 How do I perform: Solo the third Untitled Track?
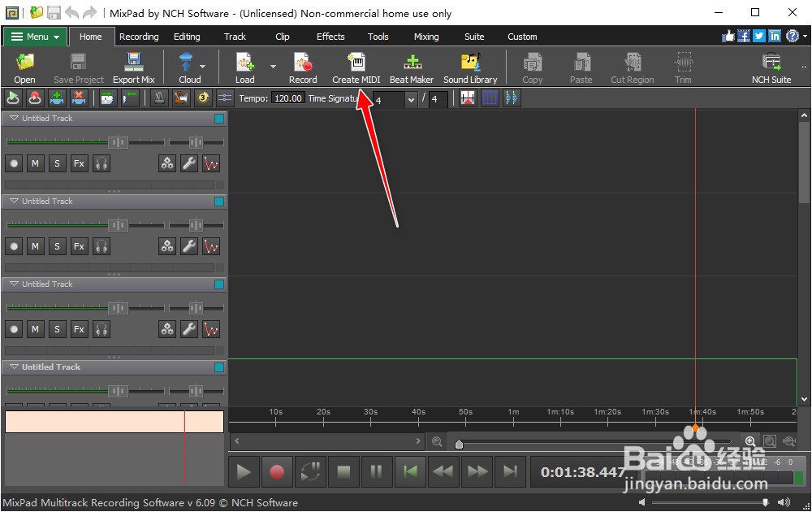[x=57, y=329]
